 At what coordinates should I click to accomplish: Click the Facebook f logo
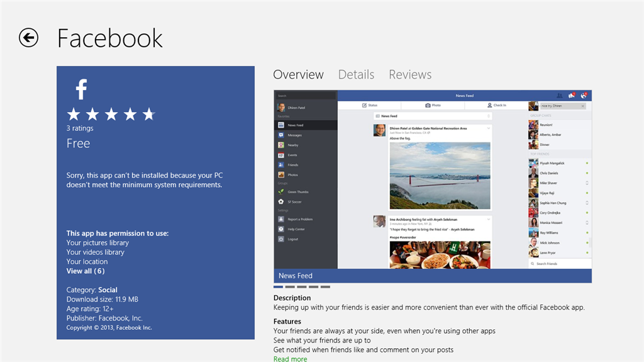tap(81, 89)
